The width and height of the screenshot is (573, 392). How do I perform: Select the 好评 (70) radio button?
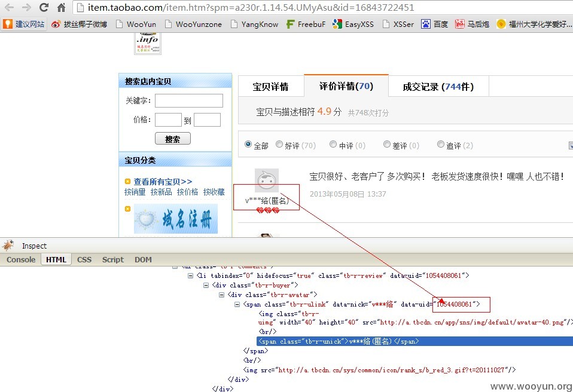point(279,144)
